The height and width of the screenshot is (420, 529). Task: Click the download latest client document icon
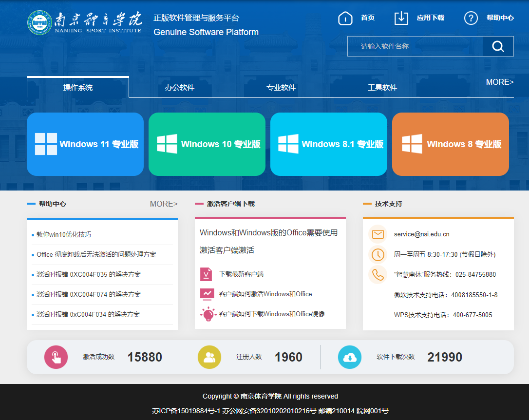pyautogui.click(x=206, y=274)
